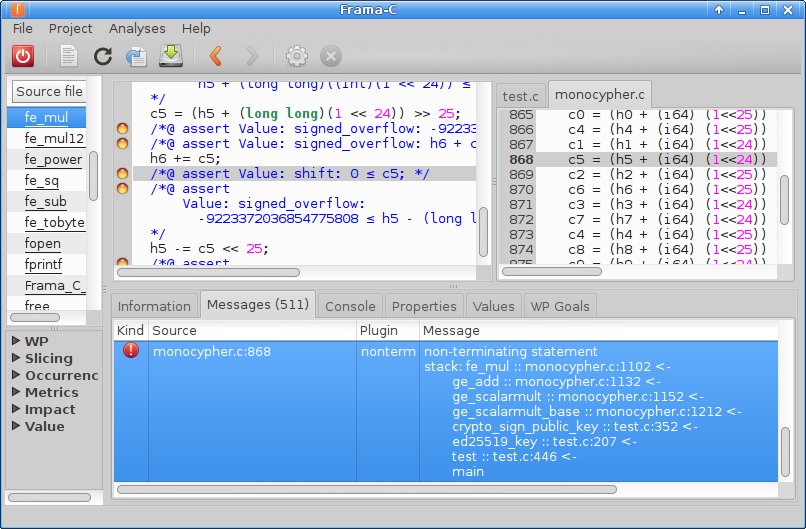Select fprintf in the function list
The height and width of the screenshot is (529, 806).
[46, 265]
